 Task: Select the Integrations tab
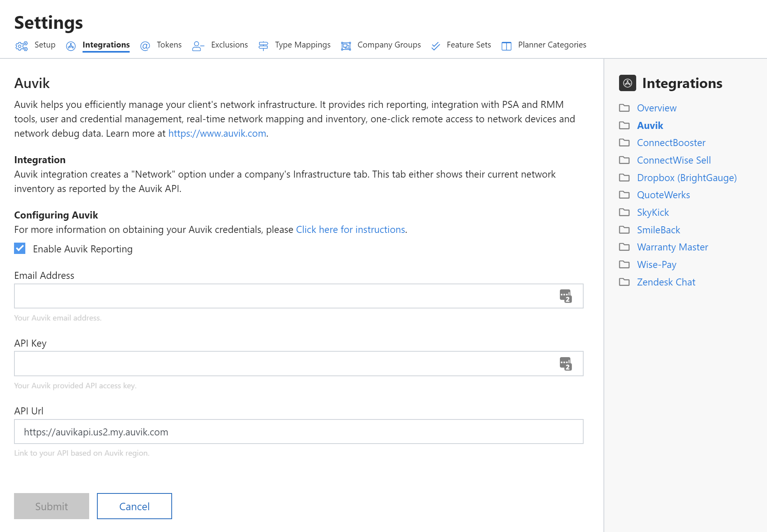106,45
